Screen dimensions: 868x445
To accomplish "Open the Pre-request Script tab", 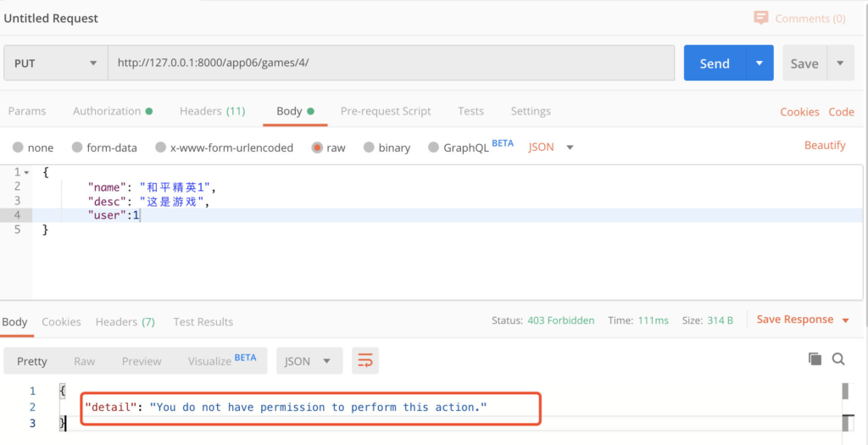I will [x=386, y=111].
